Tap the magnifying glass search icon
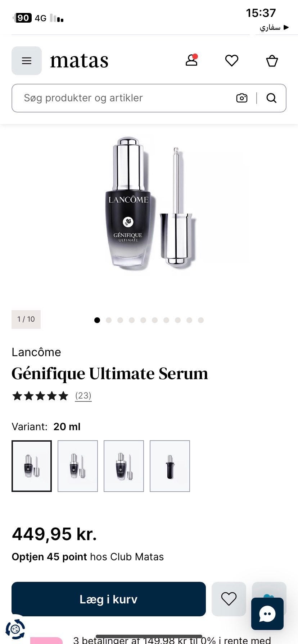The image size is (298, 644). coord(271,98)
